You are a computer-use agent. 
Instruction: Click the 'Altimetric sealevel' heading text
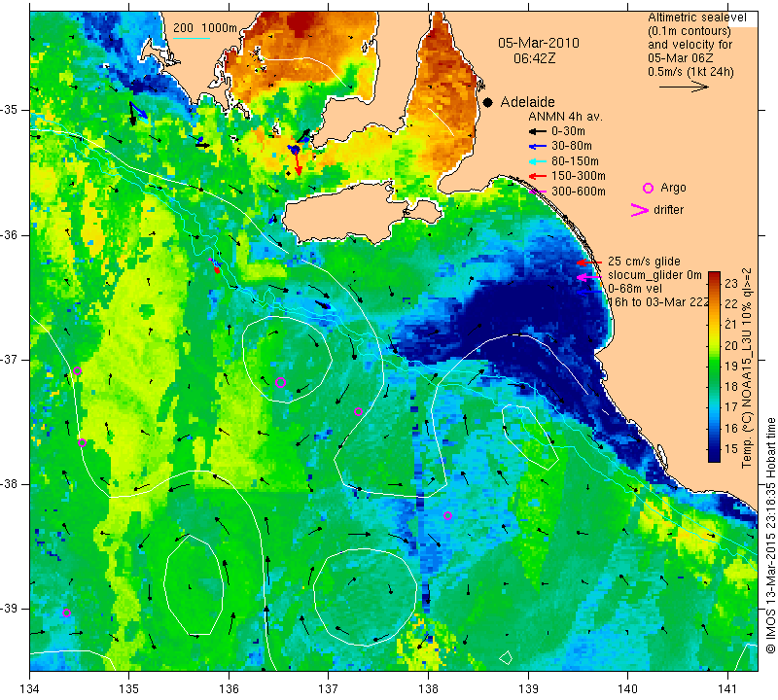[x=697, y=17]
